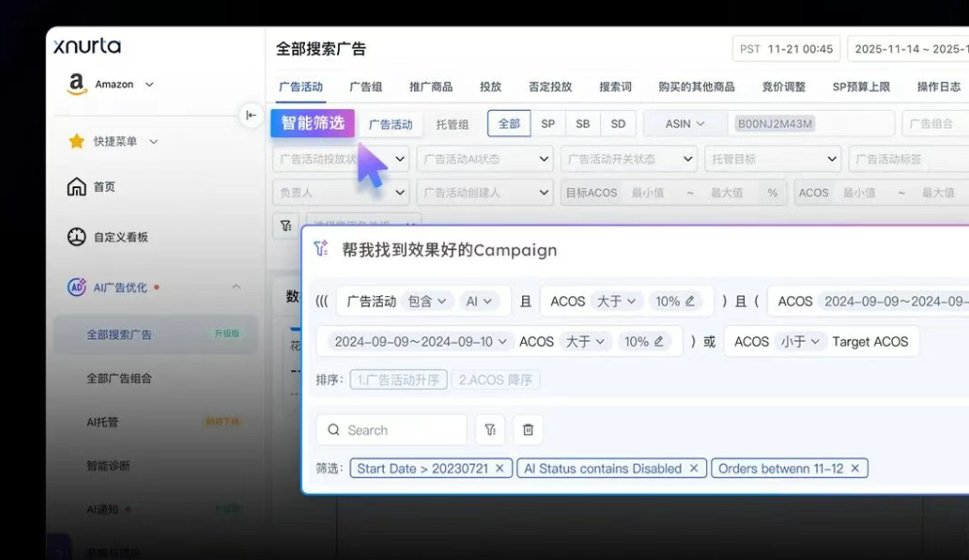This screenshot has width=969, height=560.
Task: Open the 托管目标 dropdown
Action: (x=773, y=159)
